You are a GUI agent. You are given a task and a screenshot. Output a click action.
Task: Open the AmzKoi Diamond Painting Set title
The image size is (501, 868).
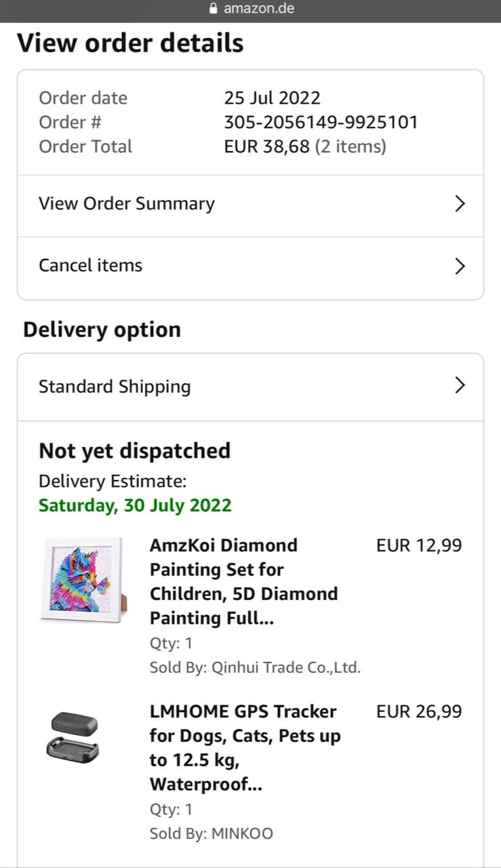243,581
